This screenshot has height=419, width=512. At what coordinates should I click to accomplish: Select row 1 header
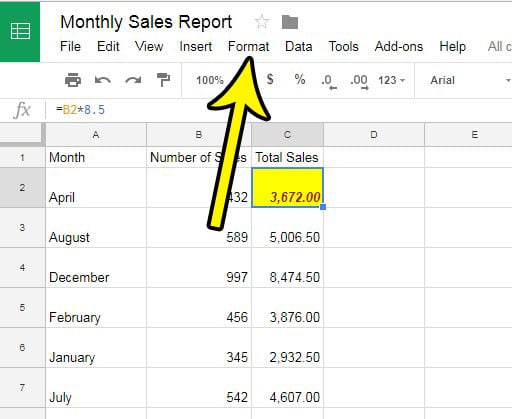[x=22, y=157]
